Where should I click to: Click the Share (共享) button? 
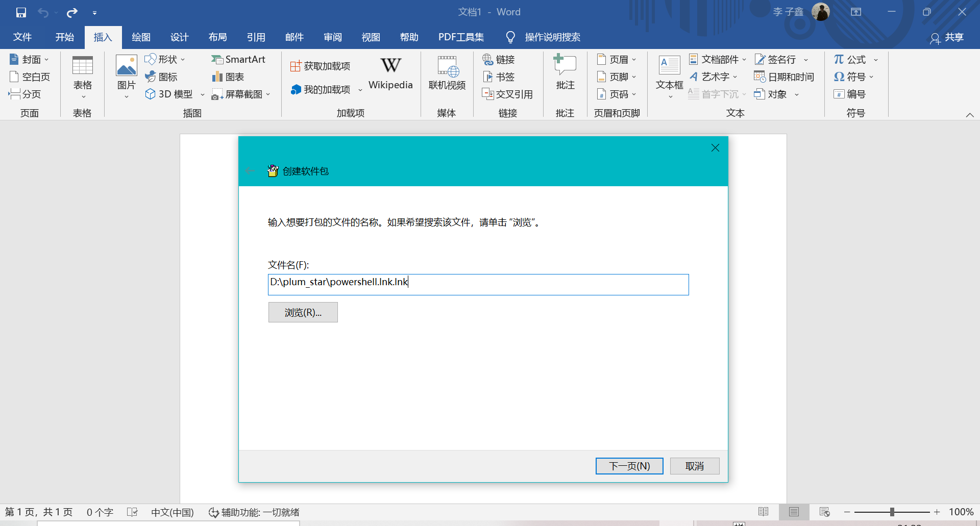[x=947, y=38]
